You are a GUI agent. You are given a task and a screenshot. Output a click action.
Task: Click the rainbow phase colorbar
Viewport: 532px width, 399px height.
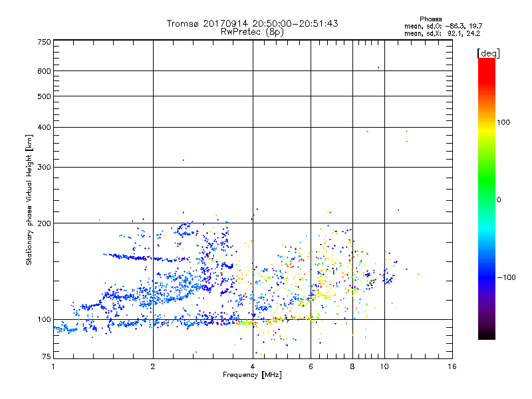pos(487,198)
